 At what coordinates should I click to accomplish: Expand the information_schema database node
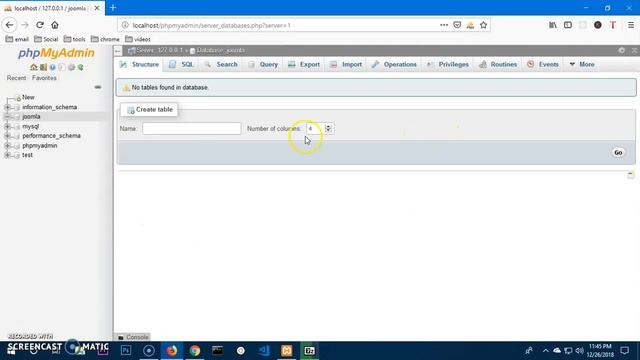[x=7, y=107]
